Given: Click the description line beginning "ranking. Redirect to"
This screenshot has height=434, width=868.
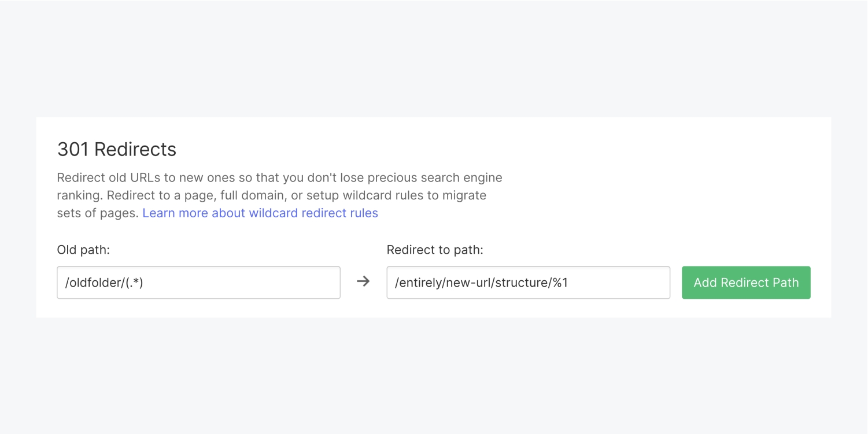Looking at the screenshot, I should click(x=271, y=195).
